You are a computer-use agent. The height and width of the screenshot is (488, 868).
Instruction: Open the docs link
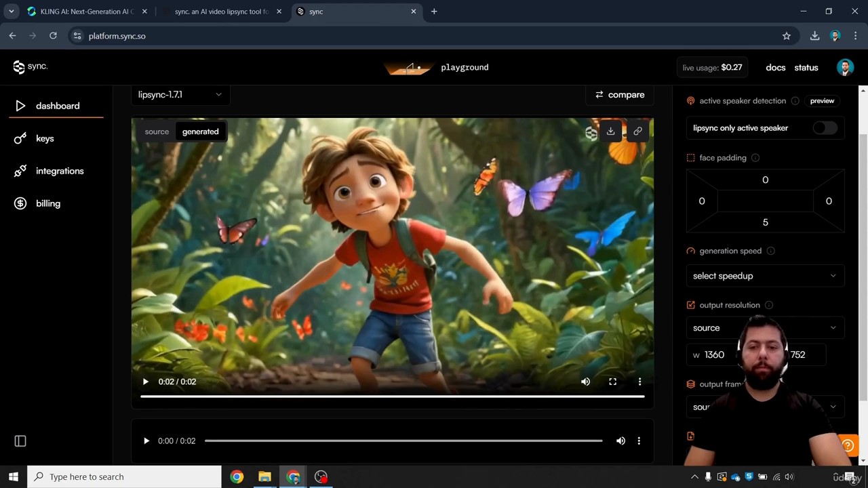point(775,67)
